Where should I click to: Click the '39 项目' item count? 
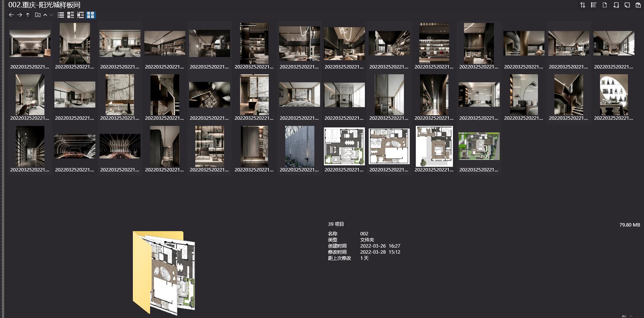tap(336, 224)
